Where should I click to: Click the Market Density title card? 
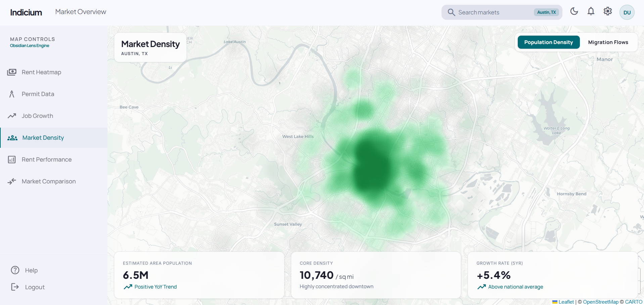pos(150,47)
